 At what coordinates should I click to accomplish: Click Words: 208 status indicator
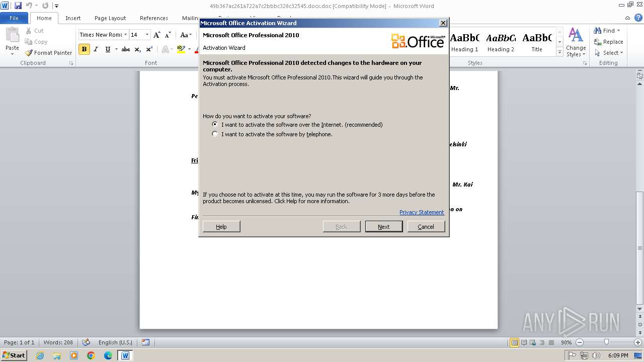click(x=58, y=342)
